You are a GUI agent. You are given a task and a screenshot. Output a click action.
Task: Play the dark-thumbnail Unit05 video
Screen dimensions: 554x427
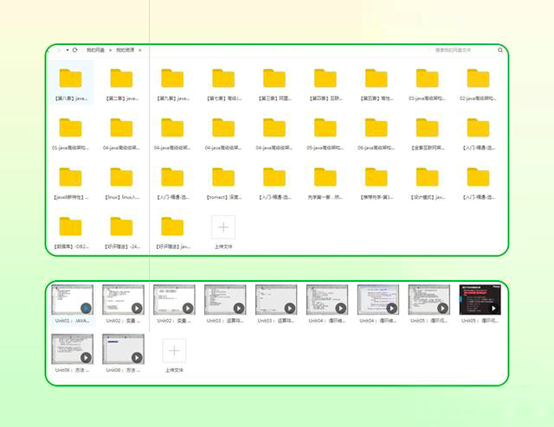coord(480,300)
